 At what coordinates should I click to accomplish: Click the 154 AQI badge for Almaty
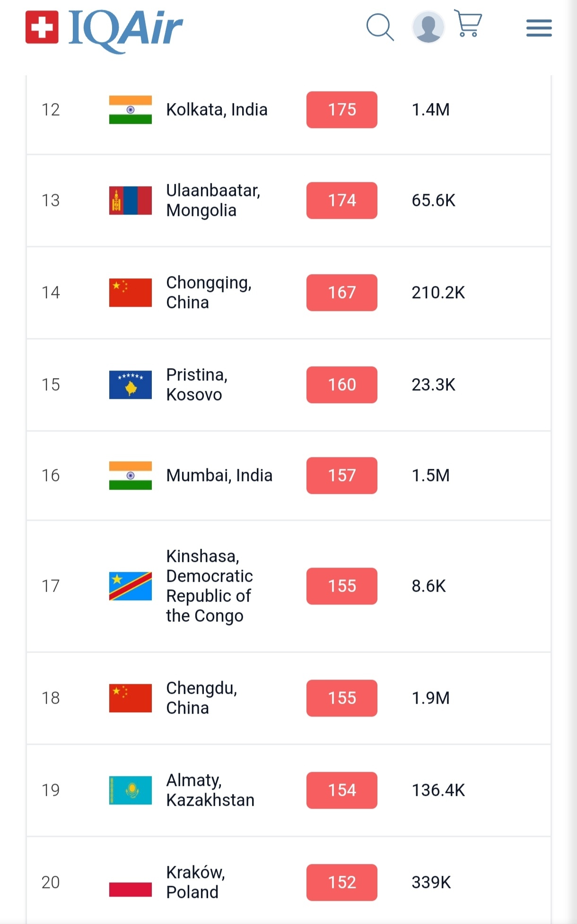[x=341, y=790]
